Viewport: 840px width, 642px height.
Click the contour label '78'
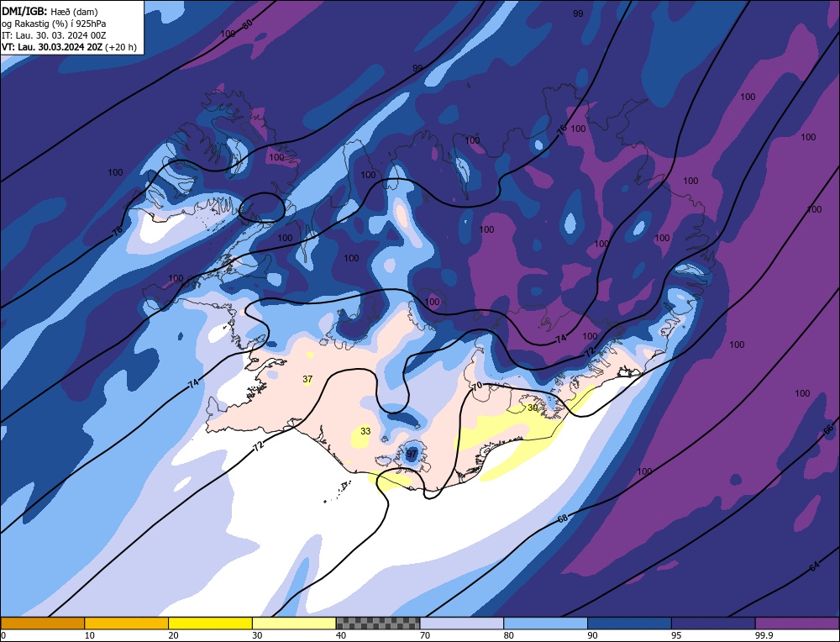coord(118,231)
